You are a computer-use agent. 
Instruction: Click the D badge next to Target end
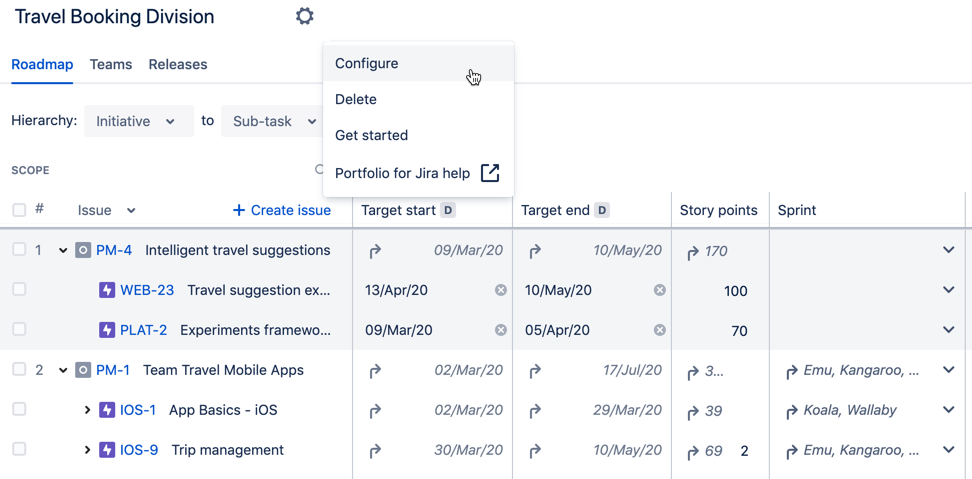tap(601, 210)
